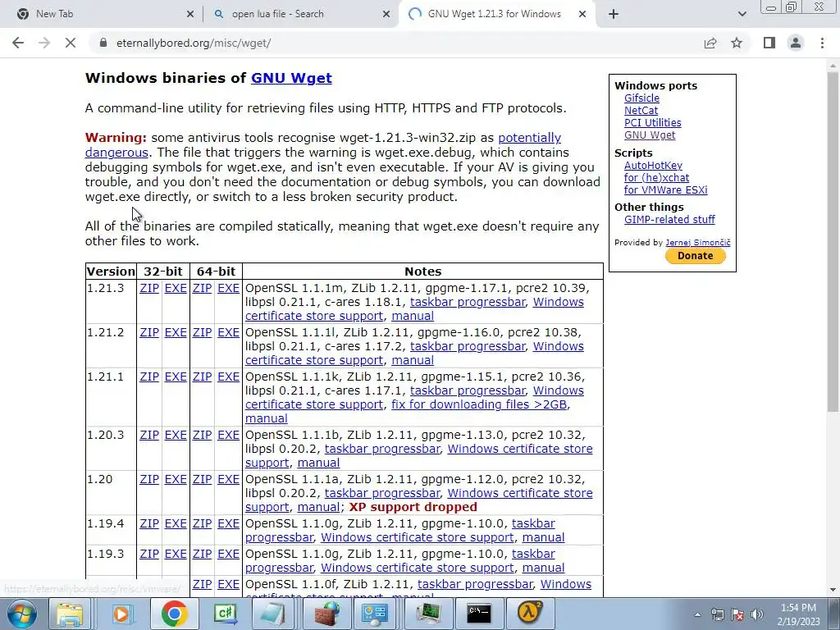
Task: Open the Chrome profile avatar menu
Action: click(796, 43)
